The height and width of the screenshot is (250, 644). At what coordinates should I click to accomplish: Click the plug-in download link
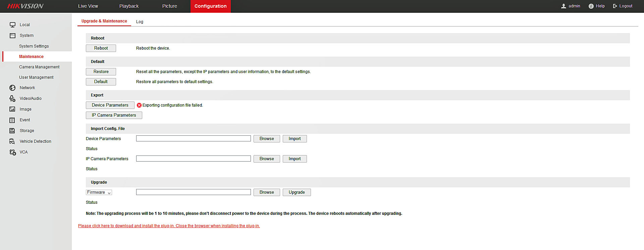pos(169,226)
